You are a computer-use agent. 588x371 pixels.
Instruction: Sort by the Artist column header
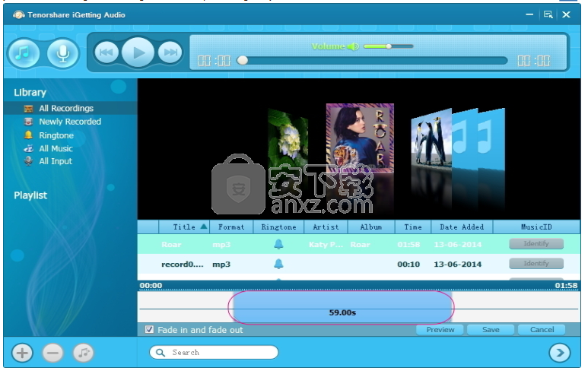[x=326, y=227]
